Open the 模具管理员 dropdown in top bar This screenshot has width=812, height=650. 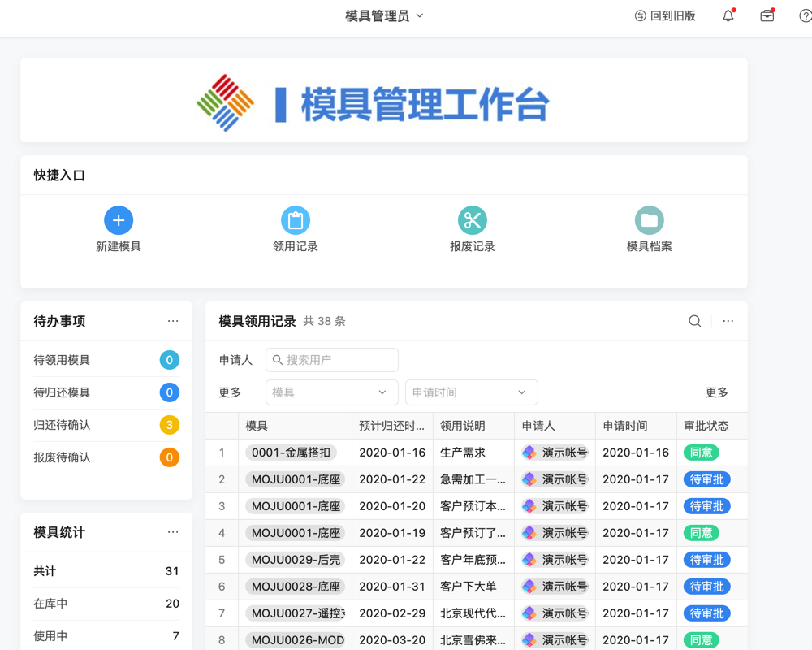(x=385, y=15)
